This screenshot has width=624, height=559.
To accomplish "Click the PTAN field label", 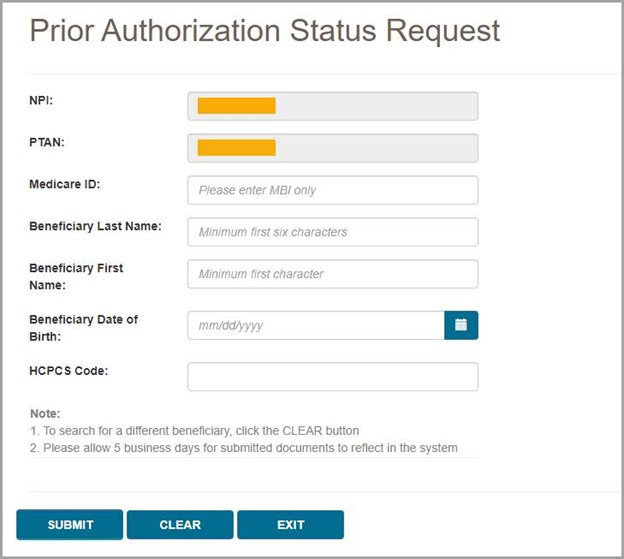I will pyautogui.click(x=47, y=143).
